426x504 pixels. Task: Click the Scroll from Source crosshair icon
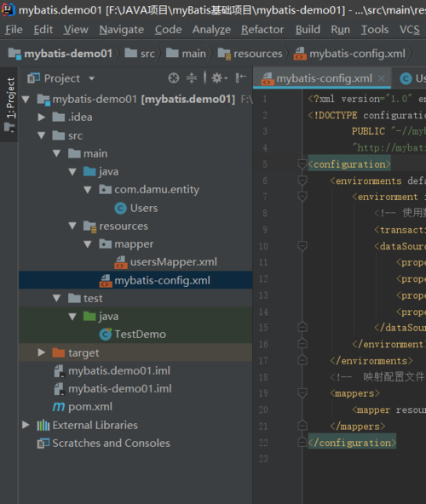coord(174,78)
